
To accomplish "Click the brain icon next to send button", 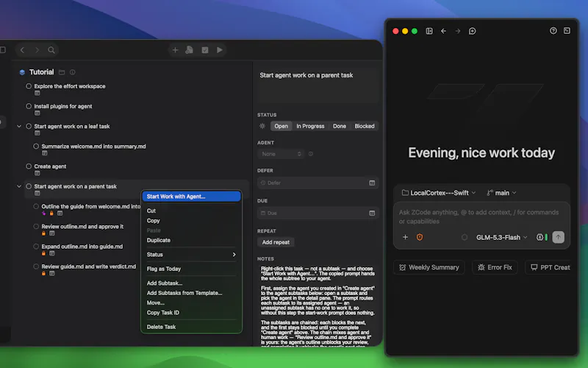I will [x=539, y=237].
